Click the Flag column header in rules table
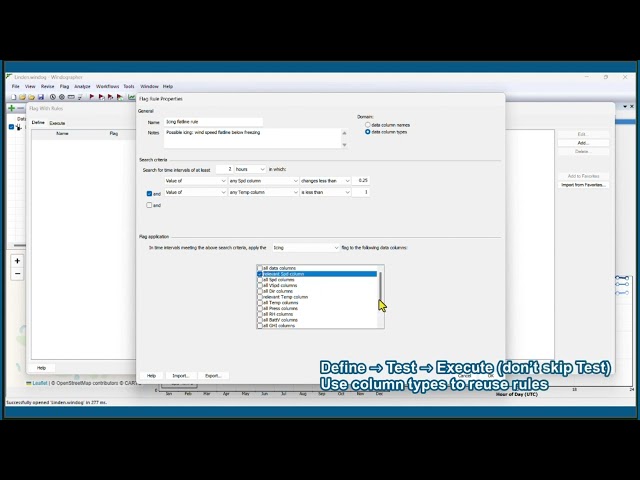 pos(114,133)
